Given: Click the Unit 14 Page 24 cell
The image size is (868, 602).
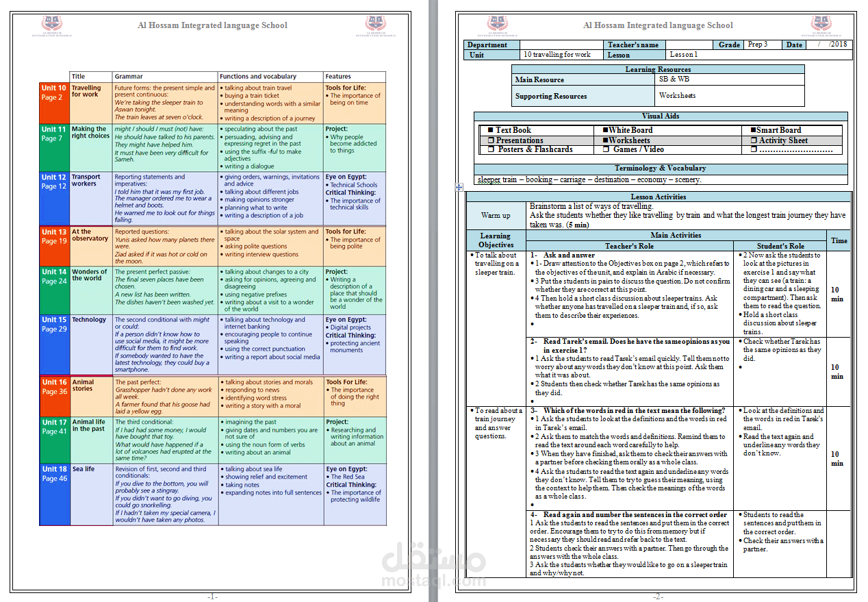Looking at the screenshot, I should 54,290.
